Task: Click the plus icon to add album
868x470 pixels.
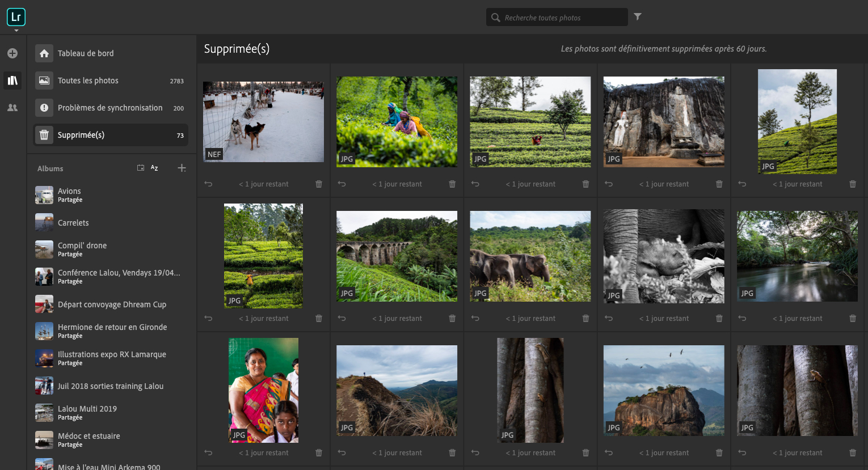Action: (182, 168)
